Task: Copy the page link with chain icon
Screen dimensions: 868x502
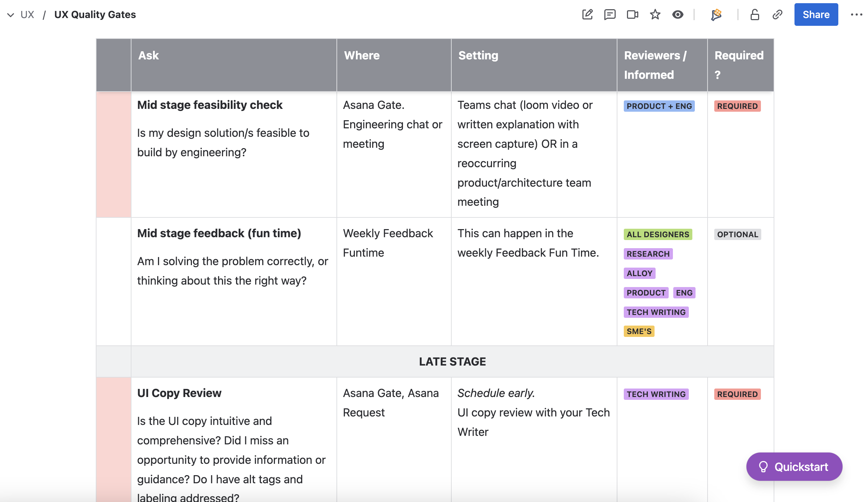Action: point(777,14)
